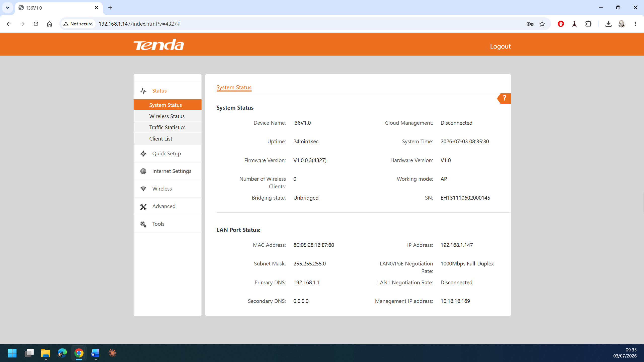
Task: Expand the Wireless menu section
Action: [168, 189]
